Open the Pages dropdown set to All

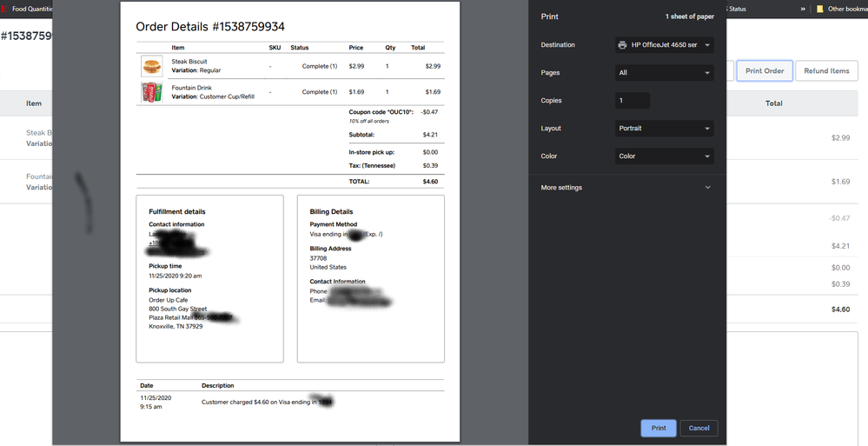pyautogui.click(x=664, y=73)
